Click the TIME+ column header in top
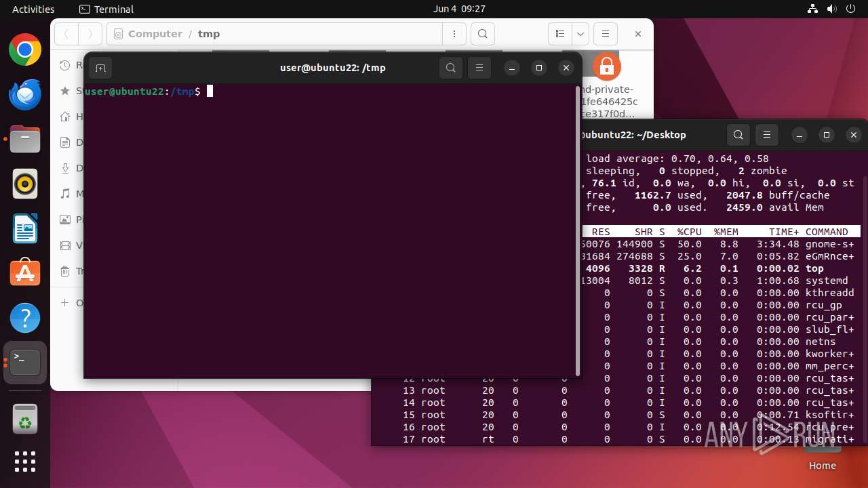This screenshot has height=488, width=868. pyautogui.click(x=784, y=232)
